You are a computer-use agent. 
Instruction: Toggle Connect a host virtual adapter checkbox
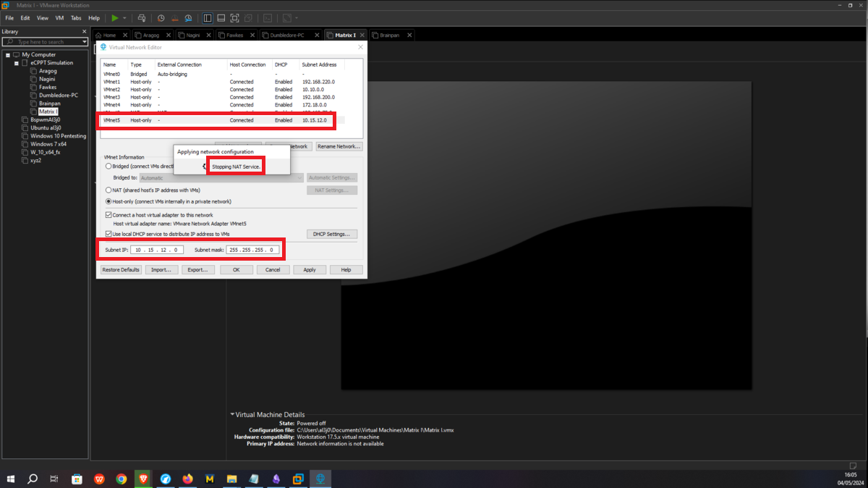coord(109,215)
